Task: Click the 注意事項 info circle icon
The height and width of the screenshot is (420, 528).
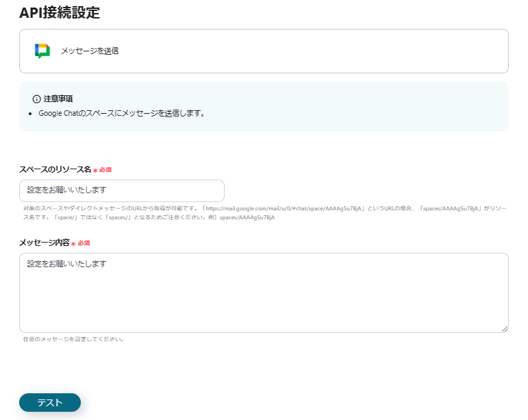Action: tap(36, 99)
